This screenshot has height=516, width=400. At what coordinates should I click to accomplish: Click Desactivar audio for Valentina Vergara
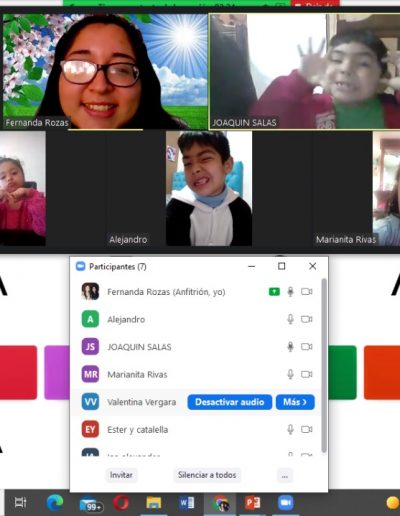[x=230, y=402]
